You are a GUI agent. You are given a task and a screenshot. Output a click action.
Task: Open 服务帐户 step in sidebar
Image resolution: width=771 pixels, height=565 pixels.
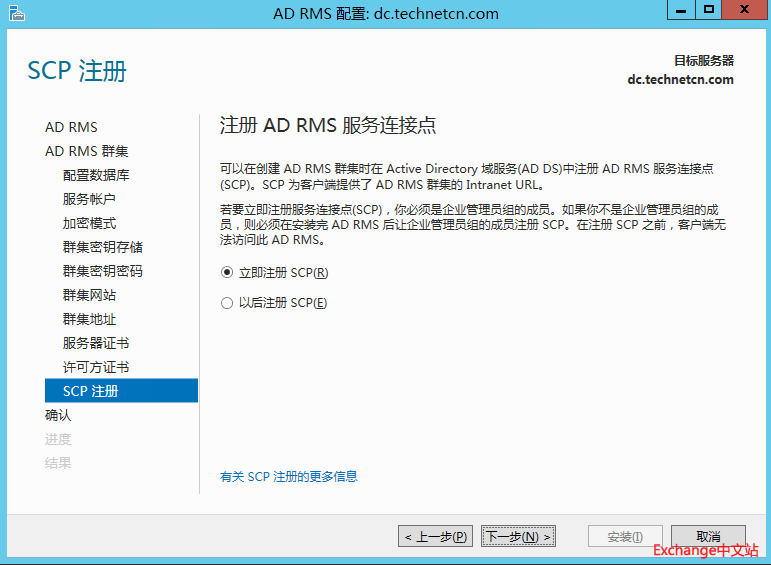pyautogui.click(x=89, y=199)
